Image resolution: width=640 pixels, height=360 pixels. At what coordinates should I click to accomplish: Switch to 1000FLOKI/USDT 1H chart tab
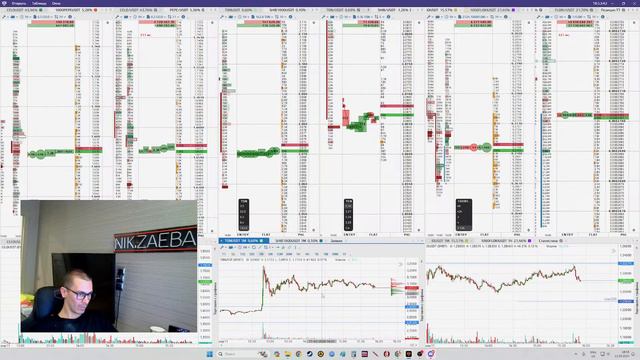coord(507,241)
